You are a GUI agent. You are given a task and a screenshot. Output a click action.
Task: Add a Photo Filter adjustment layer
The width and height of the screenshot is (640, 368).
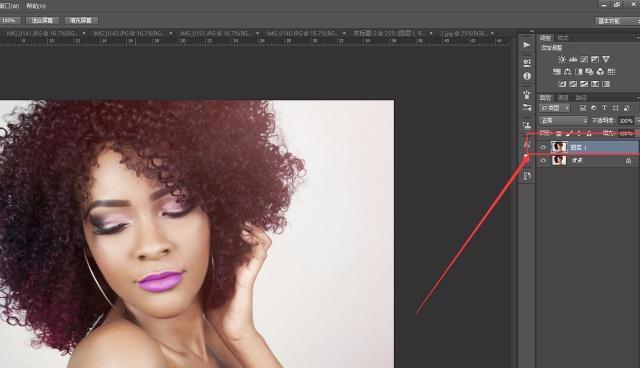(x=589, y=72)
